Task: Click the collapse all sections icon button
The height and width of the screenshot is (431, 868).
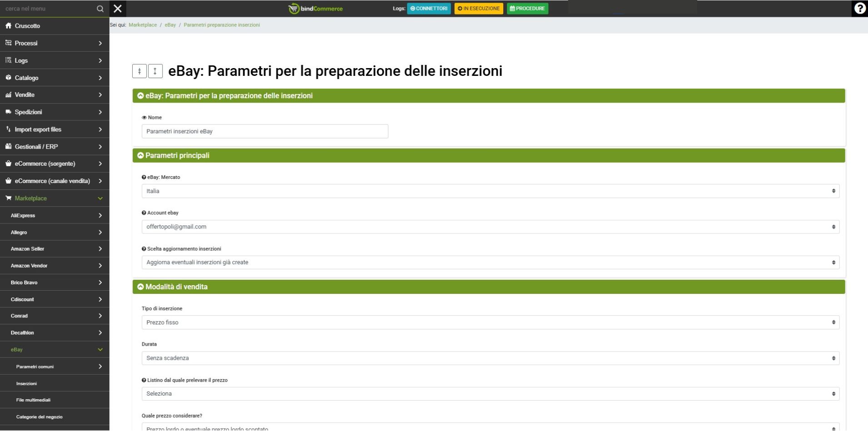Action: click(x=139, y=71)
